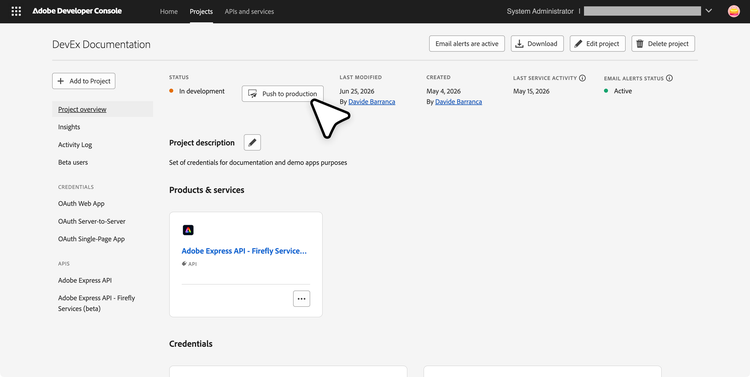Screen dimensions: 750x377
Task: Select Insights in the sidebar
Action: [x=69, y=127]
